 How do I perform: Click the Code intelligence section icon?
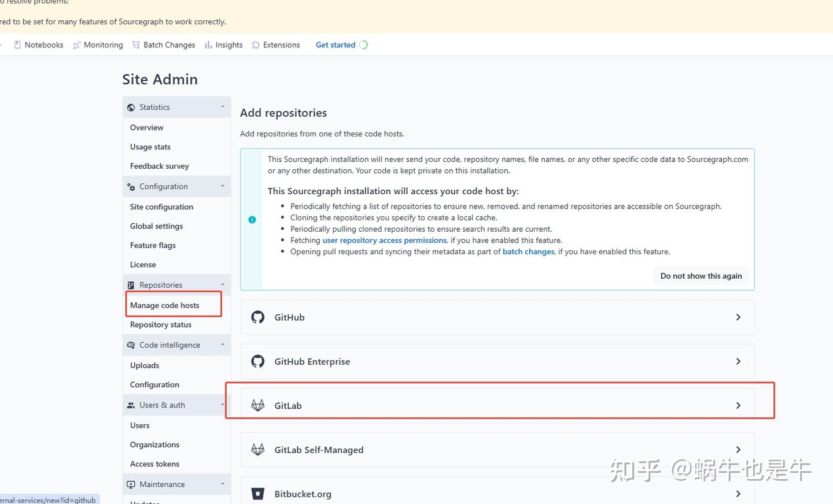[x=131, y=345]
